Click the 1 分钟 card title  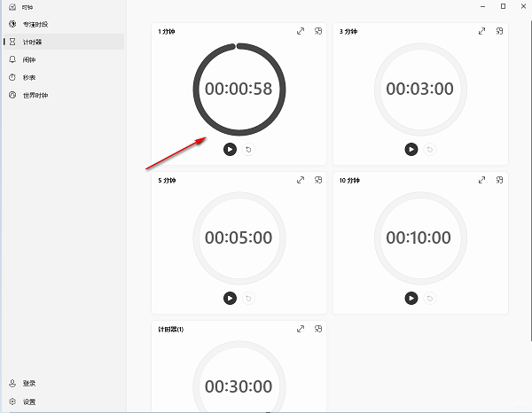167,32
